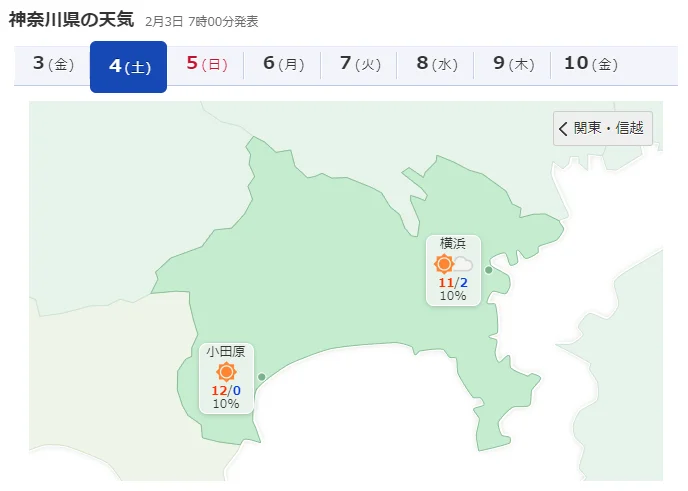Click 小田原 low temperature 0
This screenshot has width=688, height=491.
pyautogui.click(x=237, y=391)
